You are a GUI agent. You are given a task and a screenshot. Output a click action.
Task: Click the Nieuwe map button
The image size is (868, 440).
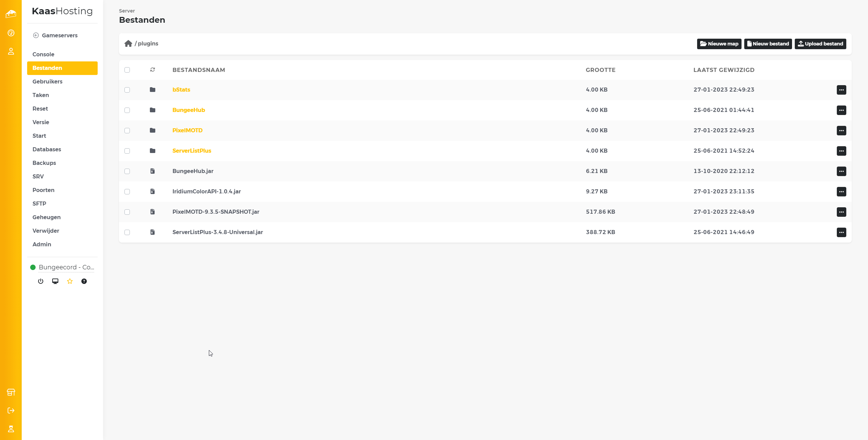tap(719, 44)
